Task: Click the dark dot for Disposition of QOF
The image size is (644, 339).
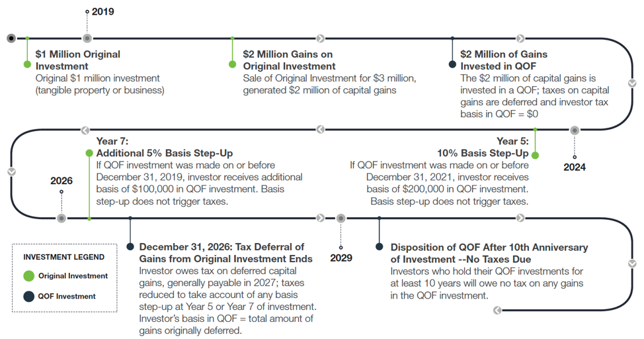Action: (x=379, y=246)
